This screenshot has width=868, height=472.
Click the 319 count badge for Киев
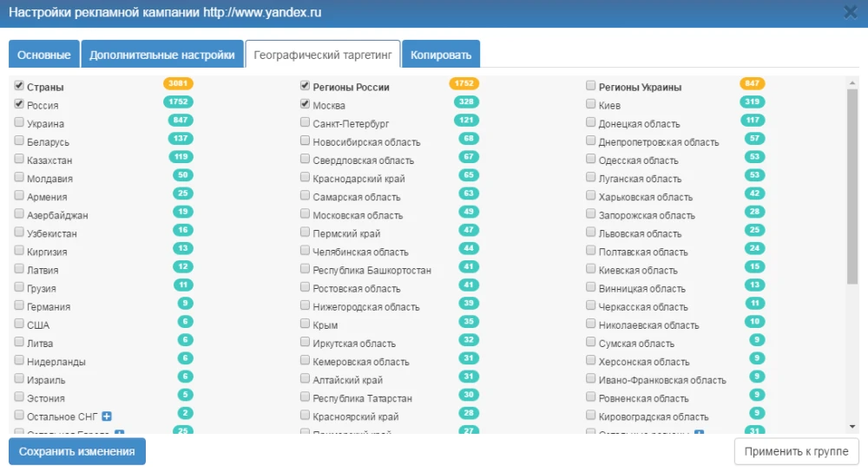tap(753, 102)
